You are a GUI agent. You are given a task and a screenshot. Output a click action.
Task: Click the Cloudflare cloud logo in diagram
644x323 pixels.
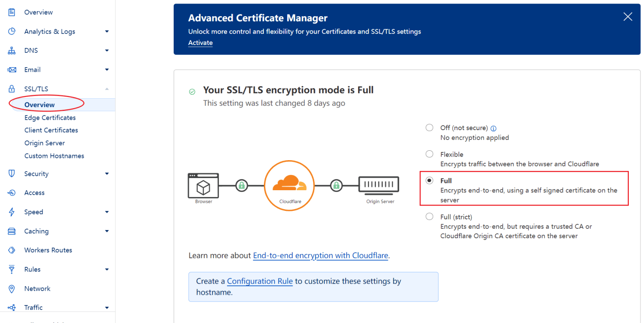point(290,183)
